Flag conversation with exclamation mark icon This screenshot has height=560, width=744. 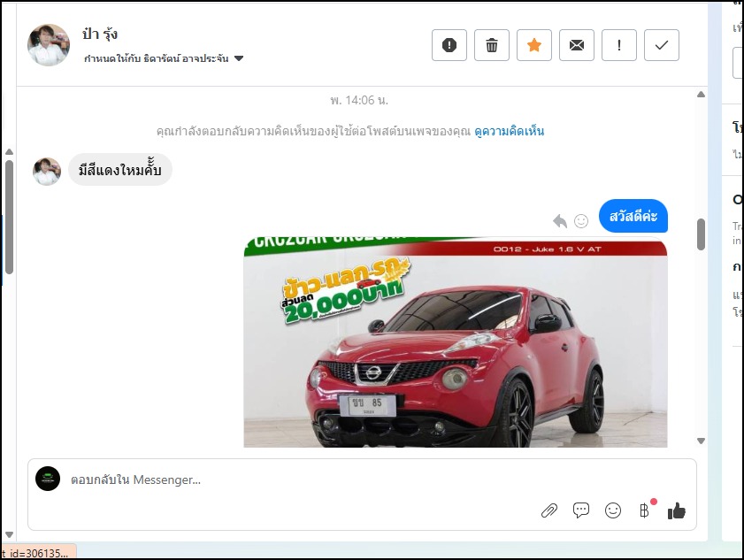(618, 45)
